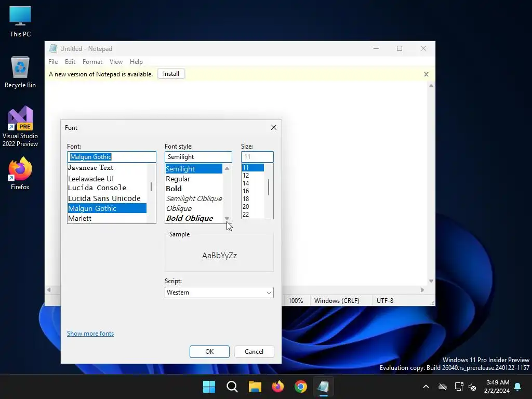This screenshot has width=532, height=399.
Task: Click the OneDrive cloud tray icon
Action: [443, 387]
